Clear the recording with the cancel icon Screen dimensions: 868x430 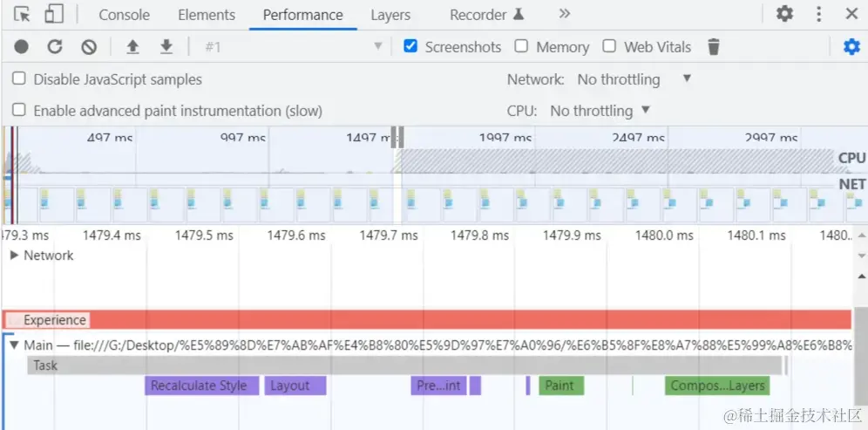(89, 47)
